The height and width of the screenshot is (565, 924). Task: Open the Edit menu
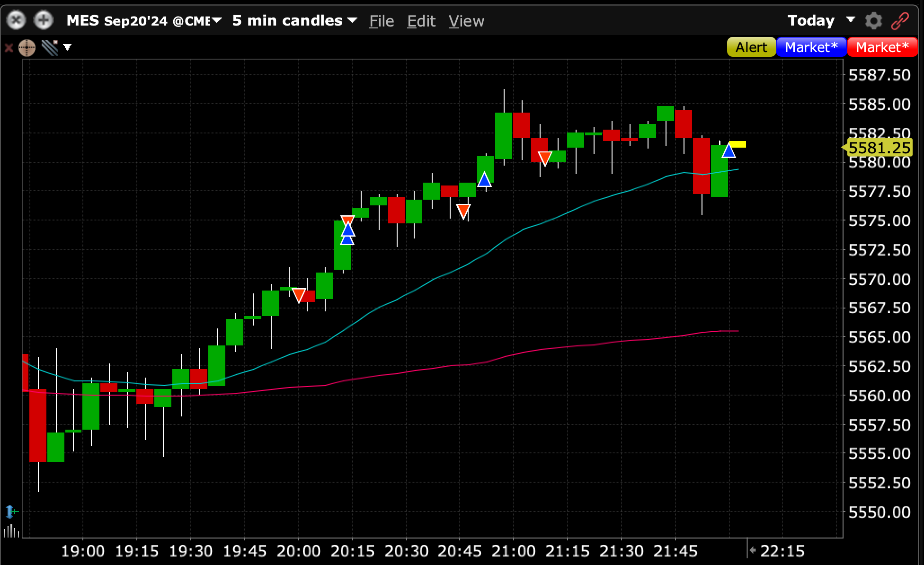point(421,21)
